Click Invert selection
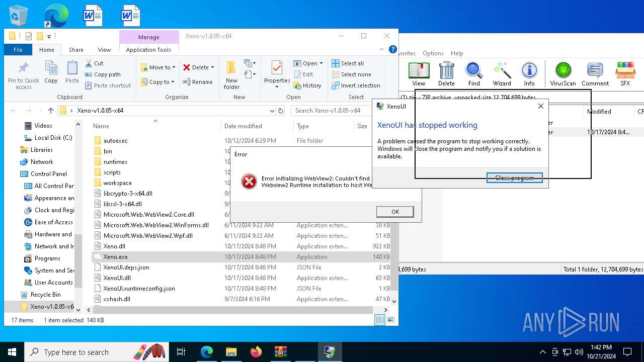The width and height of the screenshot is (644, 362). [x=356, y=85]
